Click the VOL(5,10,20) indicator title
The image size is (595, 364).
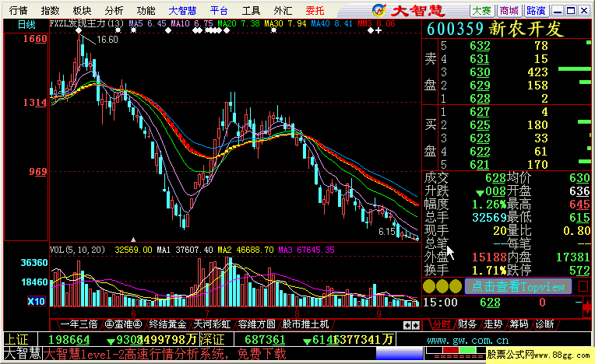77,250
